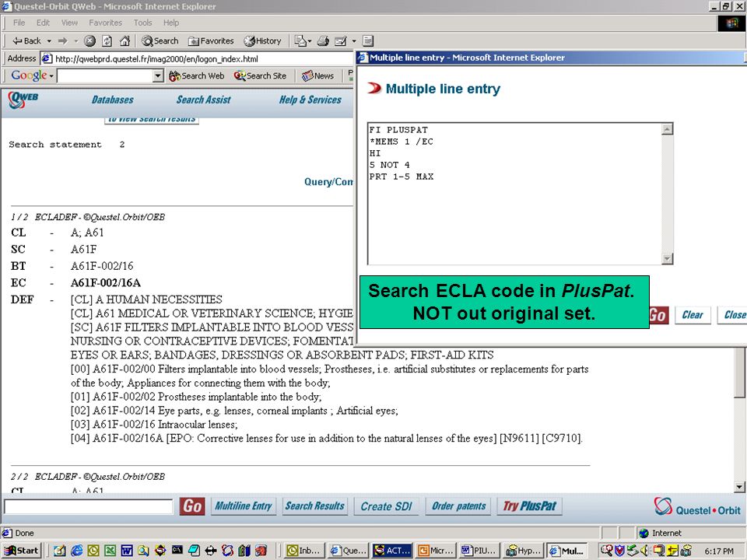747x560 pixels.
Task: Click the bold EC value A61F-002/16A
Action: coord(105,283)
